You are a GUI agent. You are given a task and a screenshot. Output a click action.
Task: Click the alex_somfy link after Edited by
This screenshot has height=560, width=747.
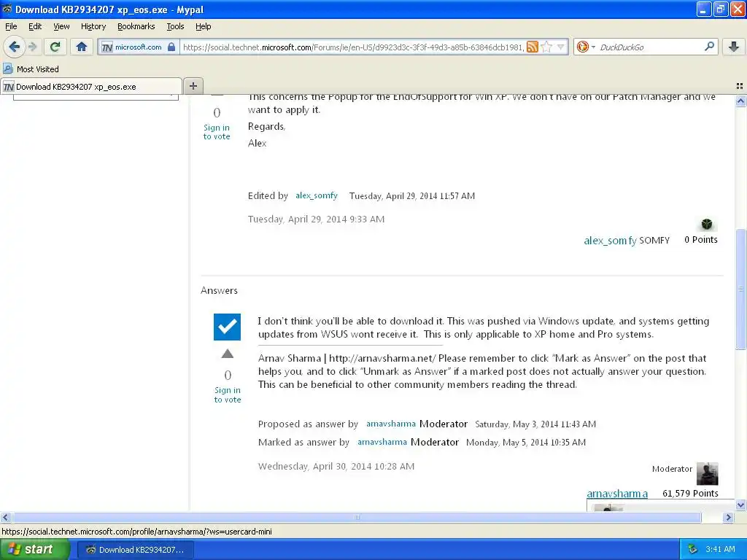[317, 195]
